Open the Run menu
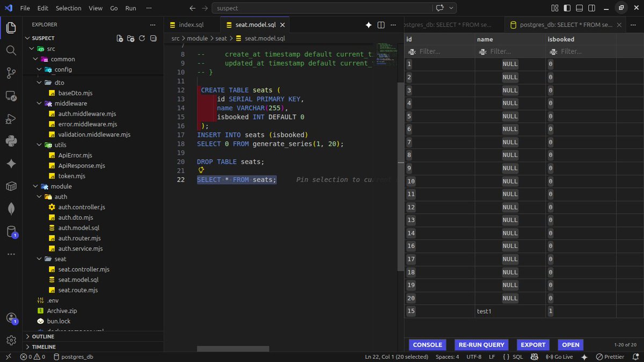Screen dimensions: 644x362 (130, 8)
